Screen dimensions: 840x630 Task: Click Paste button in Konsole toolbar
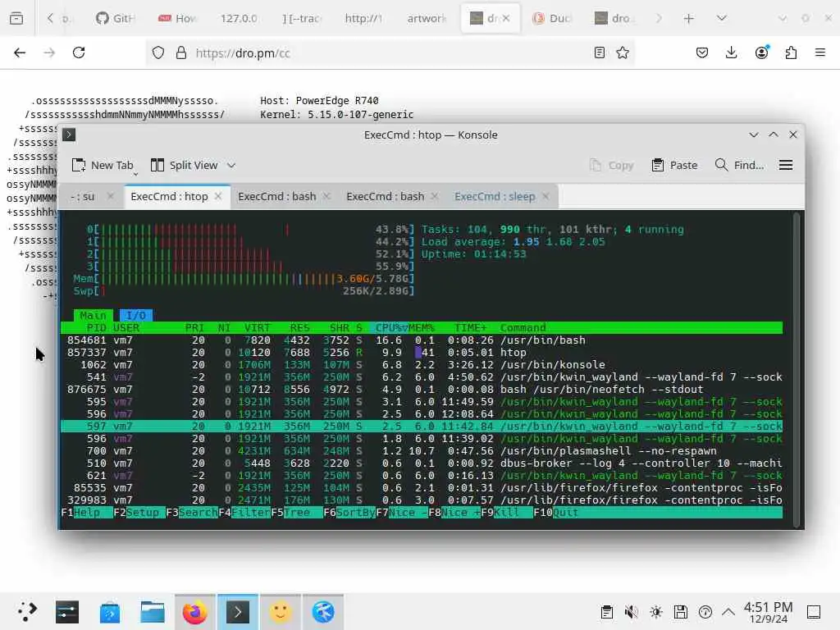(x=675, y=166)
